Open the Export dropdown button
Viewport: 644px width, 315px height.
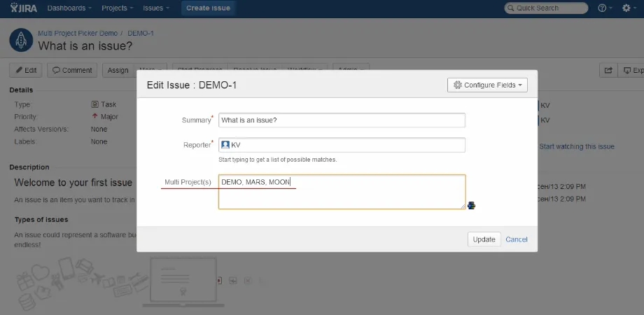click(631, 70)
